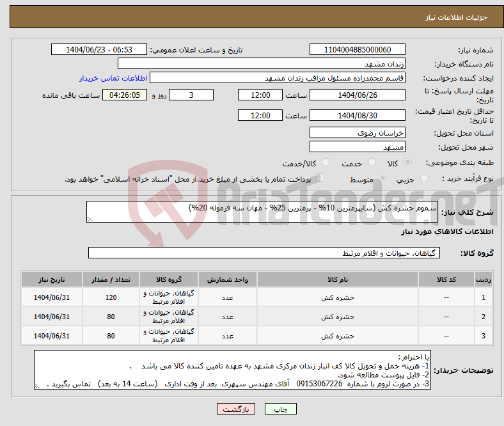This screenshot has width=504, height=426.
Task: Select the جزیی purchase type radio
Action: tap(424, 178)
